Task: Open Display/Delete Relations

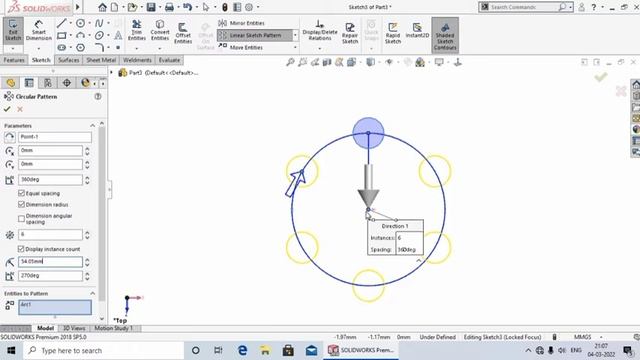Action: point(320,31)
